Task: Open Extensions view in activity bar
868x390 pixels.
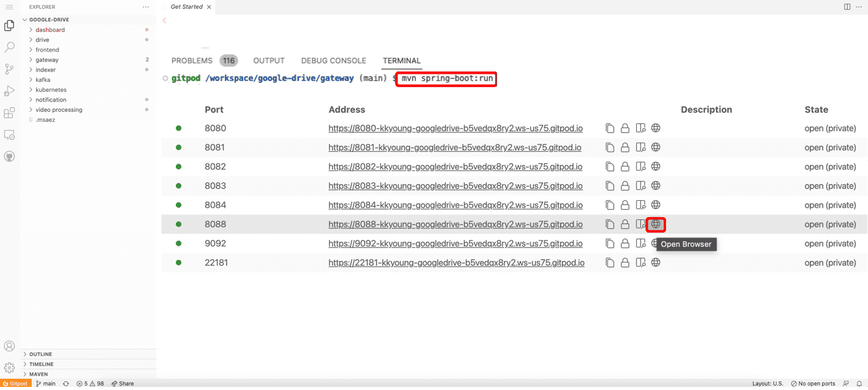Action: coord(9,113)
